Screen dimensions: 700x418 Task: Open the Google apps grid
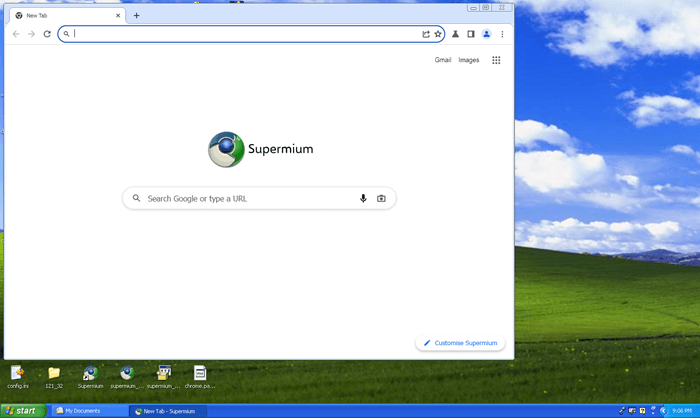tap(496, 60)
